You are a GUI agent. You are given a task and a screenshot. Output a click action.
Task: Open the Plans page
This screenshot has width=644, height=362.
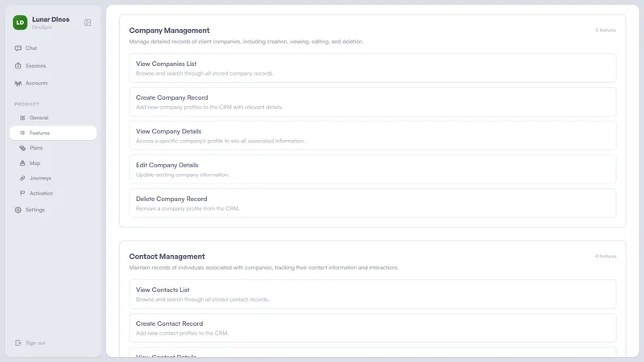(x=36, y=148)
